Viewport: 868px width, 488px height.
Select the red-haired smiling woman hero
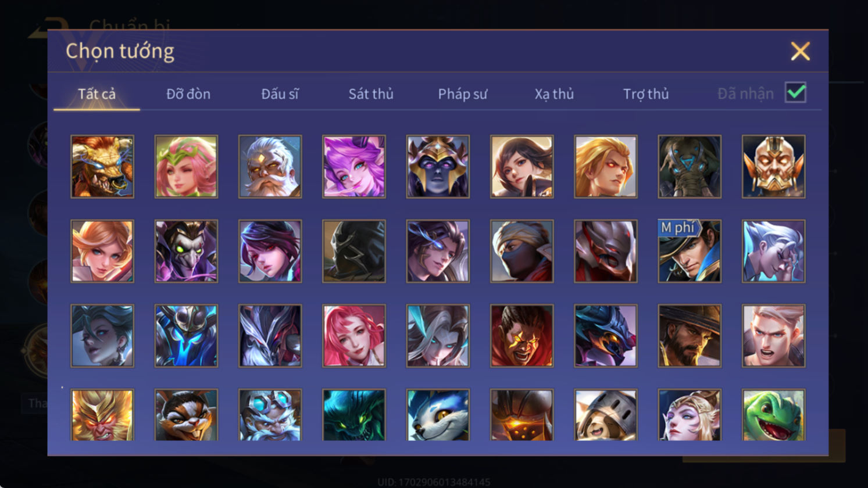pos(354,336)
